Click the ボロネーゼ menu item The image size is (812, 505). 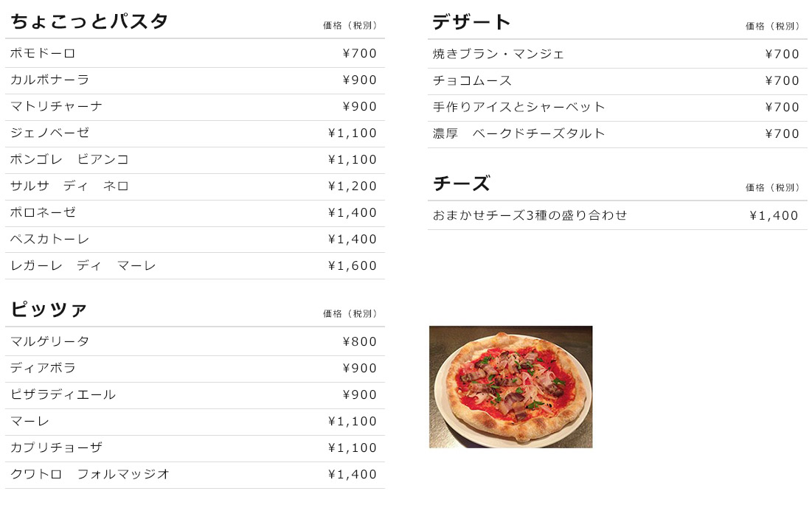coord(43,213)
